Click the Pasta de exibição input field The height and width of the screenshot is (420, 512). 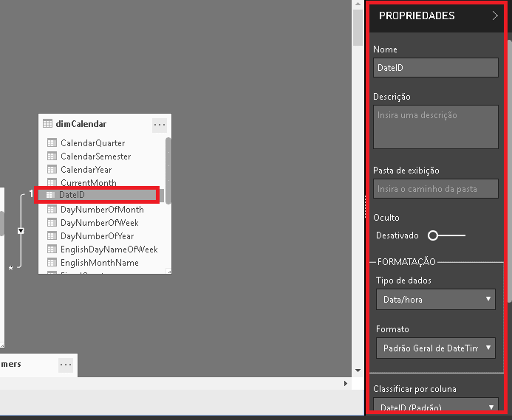click(x=436, y=189)
